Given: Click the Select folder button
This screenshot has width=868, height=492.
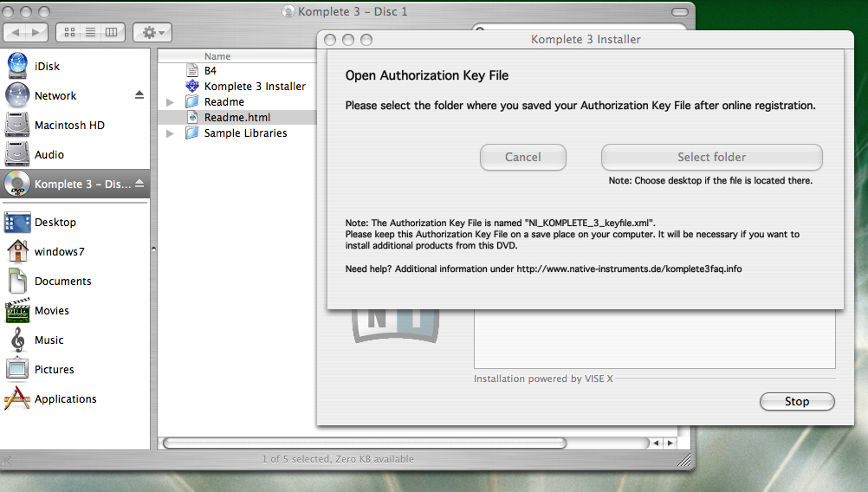Looking at the screenshot, I should (x=711, y=157).
